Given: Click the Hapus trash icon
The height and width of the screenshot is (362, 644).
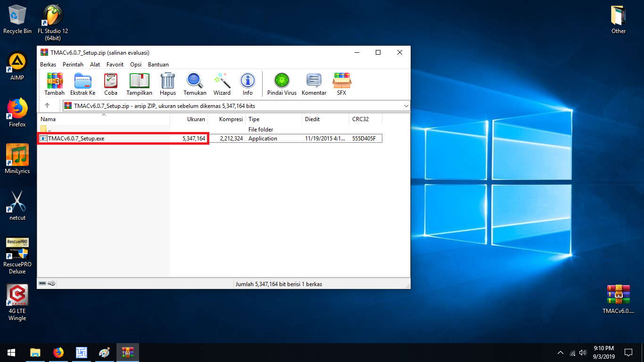Looking at the screenshot, I should tap(168, 84).
